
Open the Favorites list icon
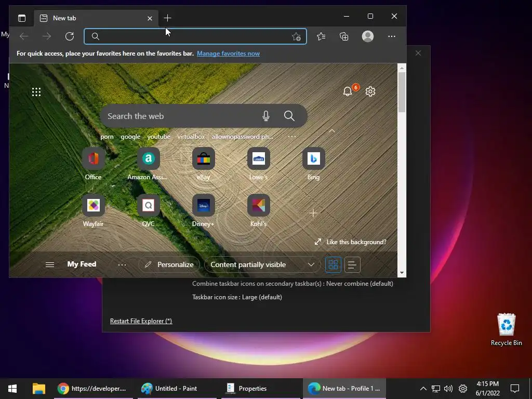[x=321, y=36]
